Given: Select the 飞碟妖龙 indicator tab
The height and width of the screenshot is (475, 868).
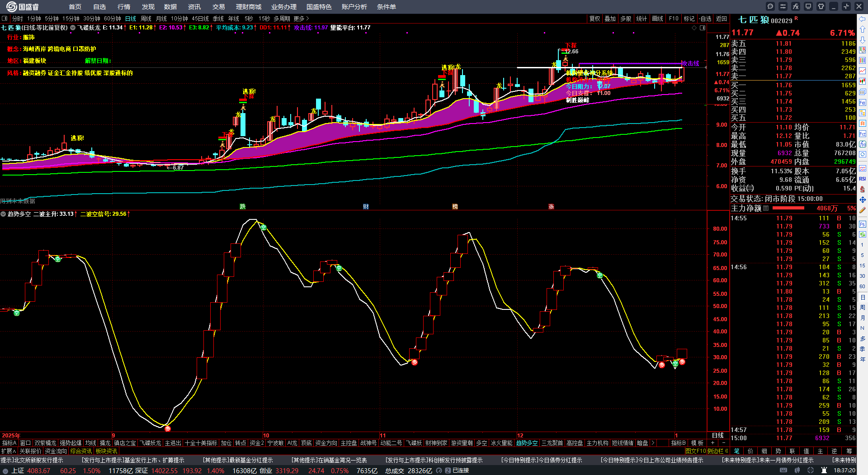Looking at the screenshot, I should pos(150,443).
